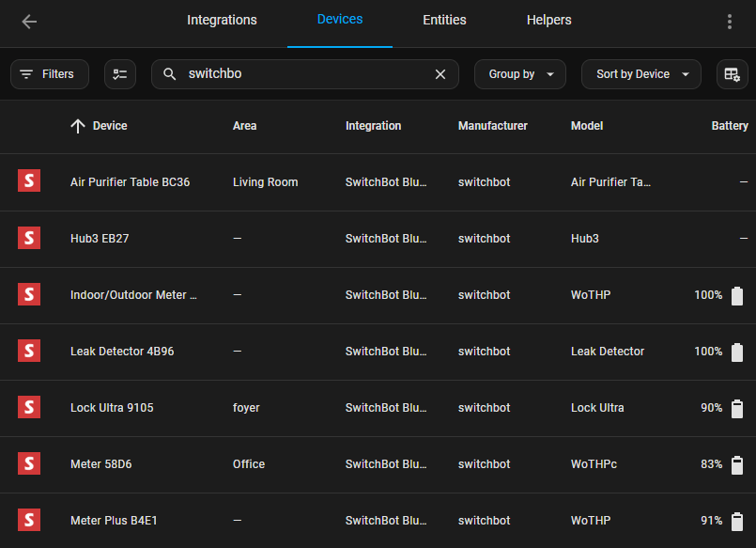Expand the Sort by Device dropdown
Image resolution: width=756 pixels, height=548 pixels.
click(x=641, y=74)
